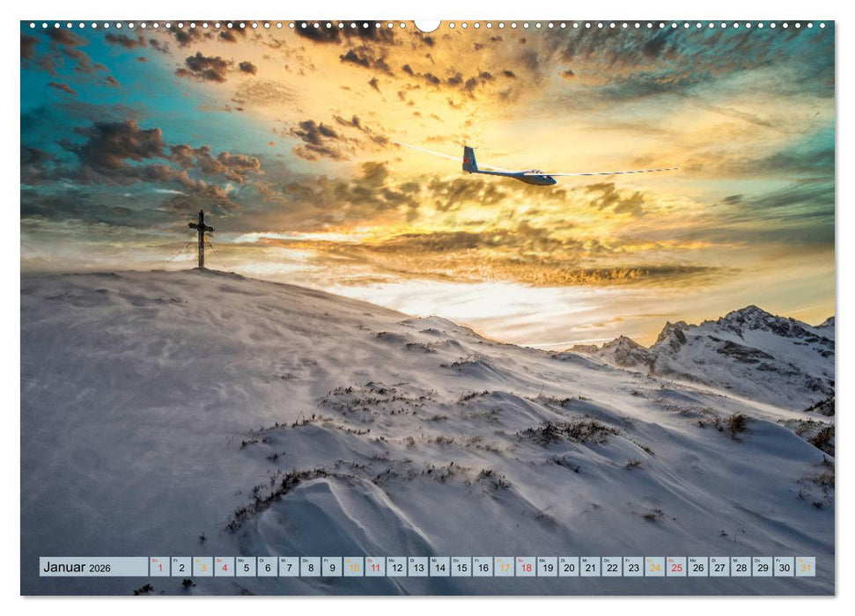Click the summit cross on the snowy hill
Screen dimensions: 855x616
[x=201, y=238]
